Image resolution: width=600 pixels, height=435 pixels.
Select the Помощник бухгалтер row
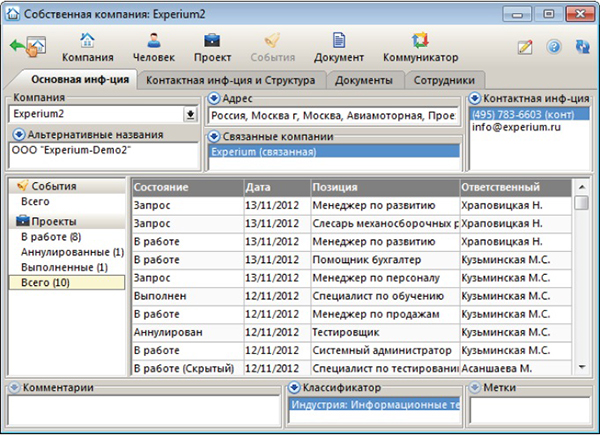[352, 260]
